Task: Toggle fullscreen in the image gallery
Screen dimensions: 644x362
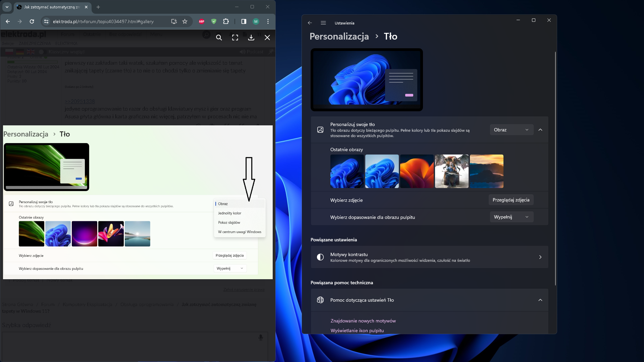Action: point(235,38)
